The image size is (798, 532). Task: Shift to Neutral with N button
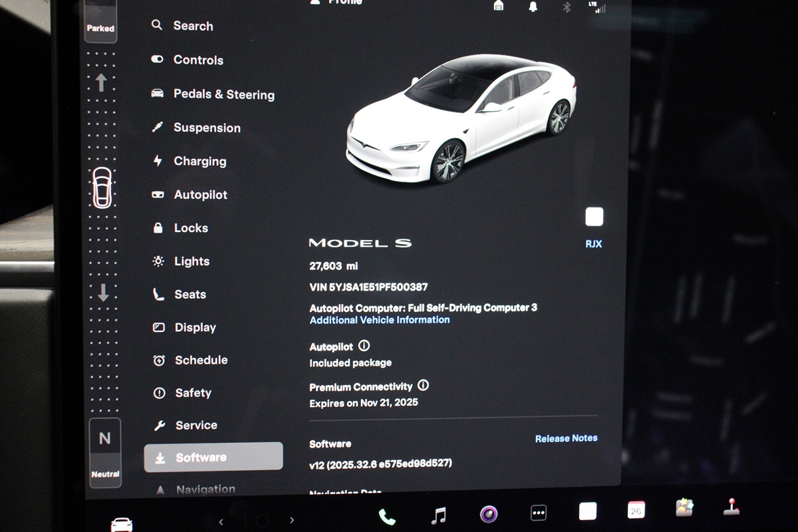point(104,439)
